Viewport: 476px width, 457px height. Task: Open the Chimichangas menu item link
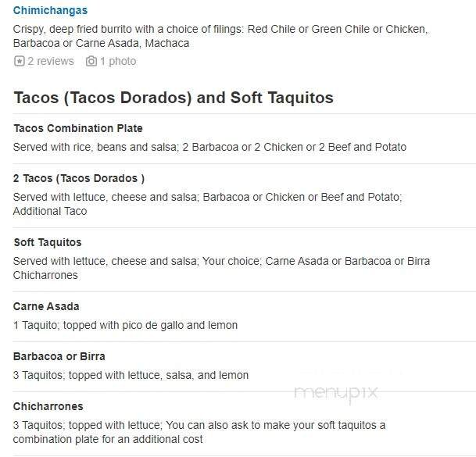pos(50,11)
